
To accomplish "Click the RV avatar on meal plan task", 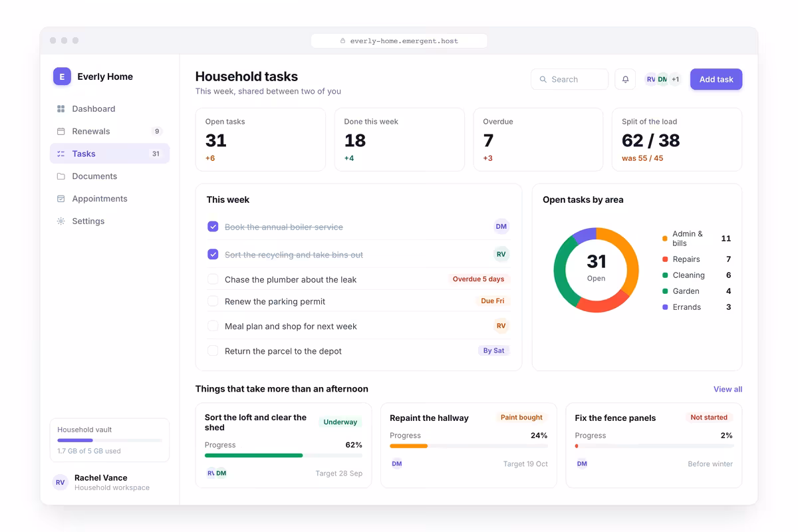I will pyautogui.click(x=501, y=326).
